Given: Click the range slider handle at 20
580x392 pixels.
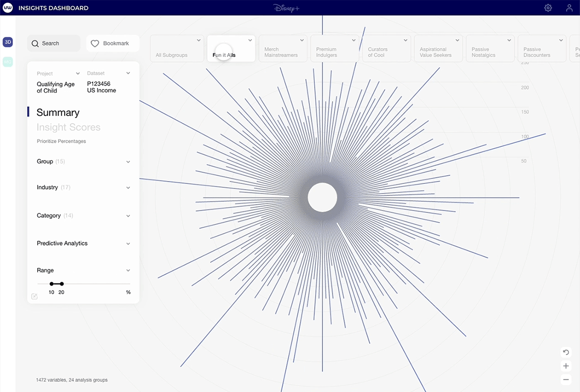Looking at the screenshot, I should (62, 284).
